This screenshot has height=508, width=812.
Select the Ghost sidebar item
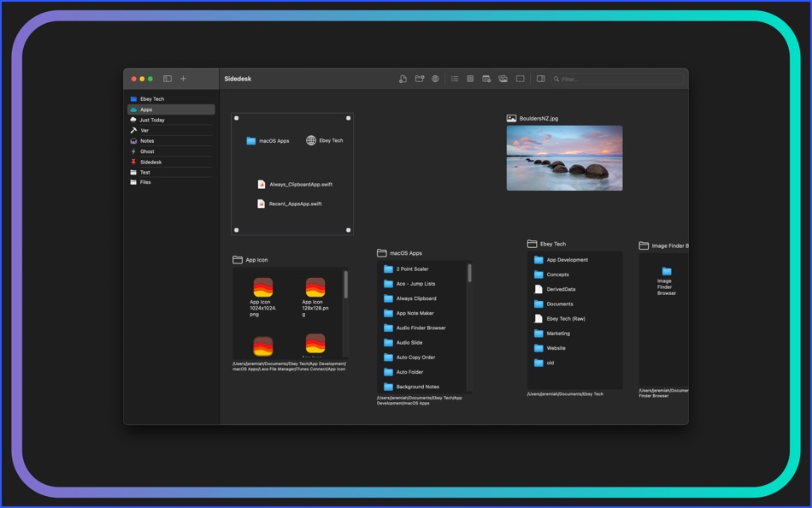(171, 151)
